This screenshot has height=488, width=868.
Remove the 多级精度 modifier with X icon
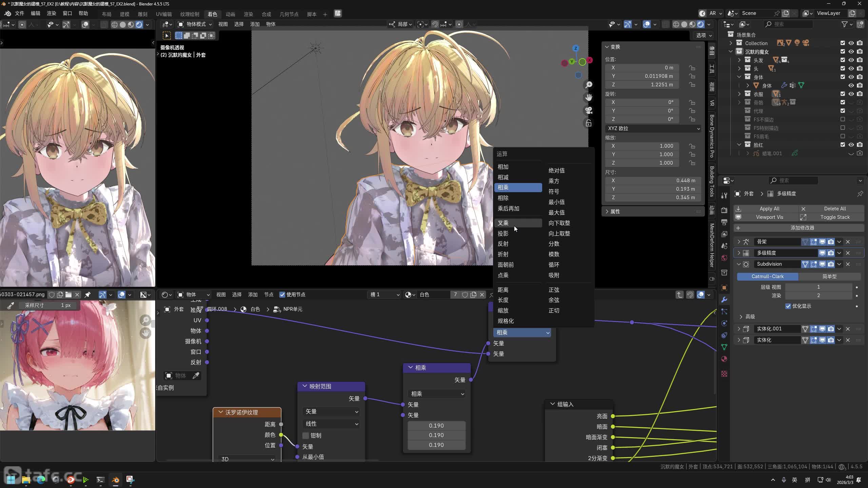pos(848,253)
